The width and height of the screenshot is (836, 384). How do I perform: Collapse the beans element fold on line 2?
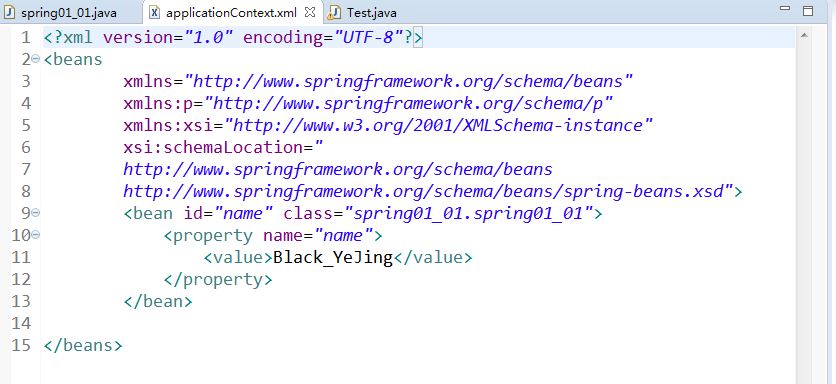(x=36, y=59)
